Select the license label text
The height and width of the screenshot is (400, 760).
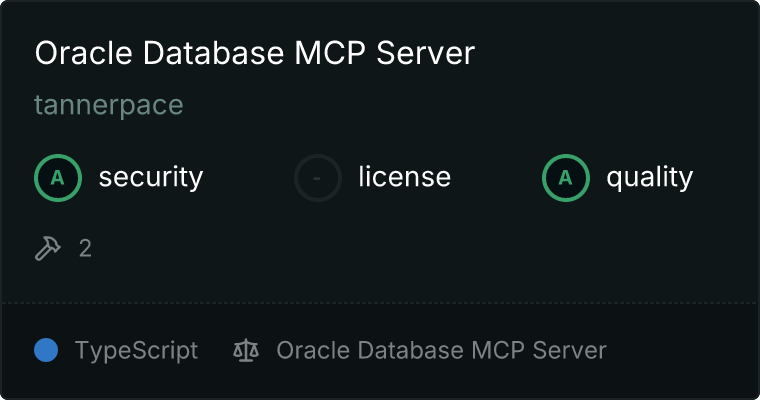click(x=404, y=178)
